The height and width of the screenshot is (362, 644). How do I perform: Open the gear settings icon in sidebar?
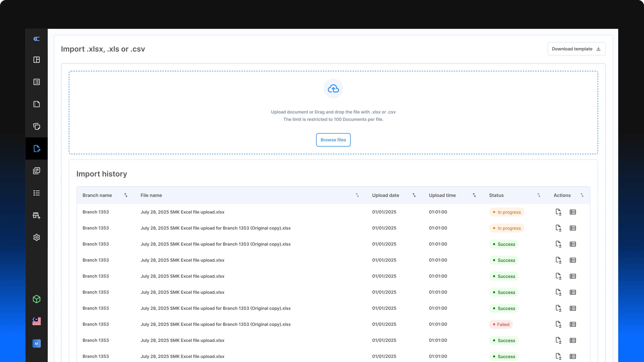(37, 237)
